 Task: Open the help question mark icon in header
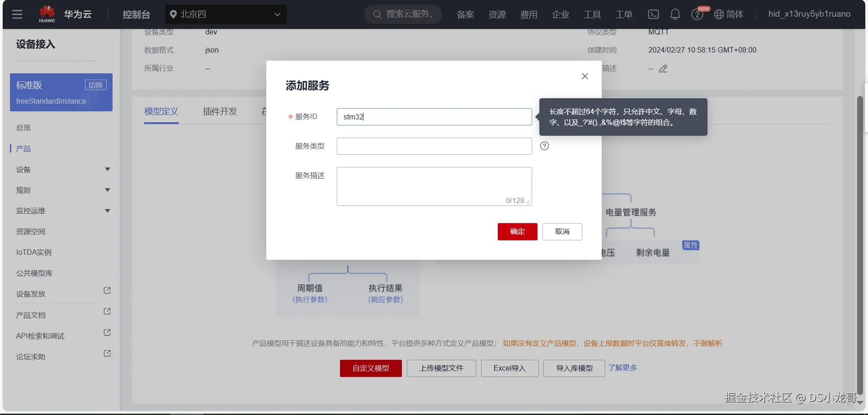(x=697, y=14)
